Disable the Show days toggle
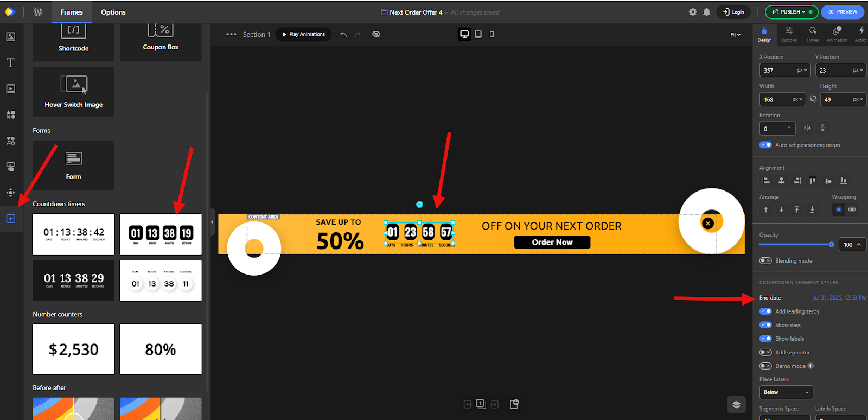 [765, 325]
